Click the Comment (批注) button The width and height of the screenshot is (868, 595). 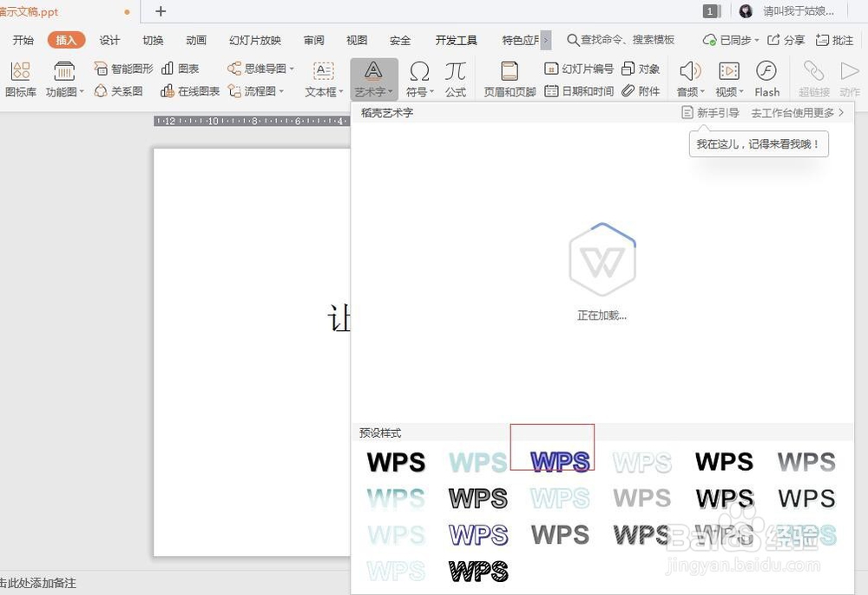pyautogui.click(x=835, y=40)
